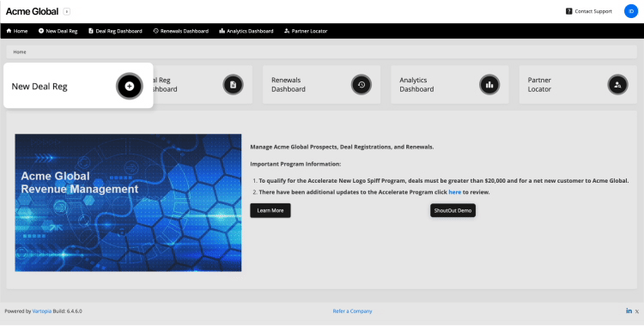Expand the arrow next to Acme Global logo
Viewport: 644px width, 326px height.
(x=66, y=11)
